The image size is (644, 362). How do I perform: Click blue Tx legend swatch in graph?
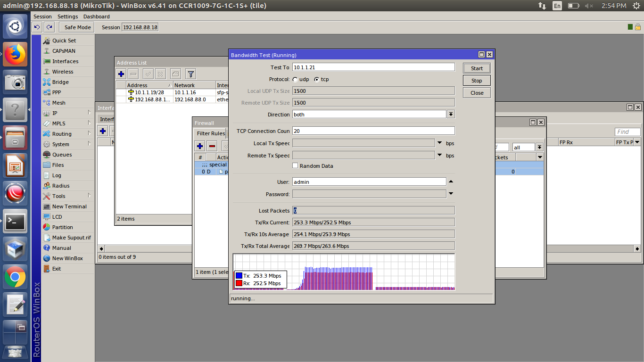coord(239,276)
